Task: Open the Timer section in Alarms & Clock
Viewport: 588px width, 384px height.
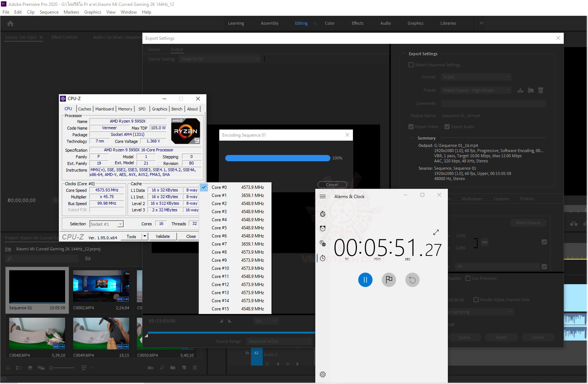Action: click(x=323, y=214)
